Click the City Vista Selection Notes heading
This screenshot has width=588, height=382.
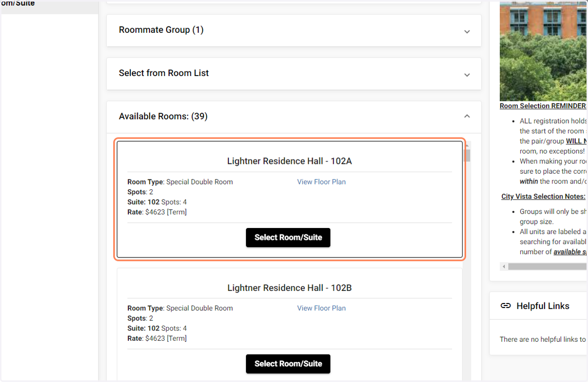click(x=543, y=197)
